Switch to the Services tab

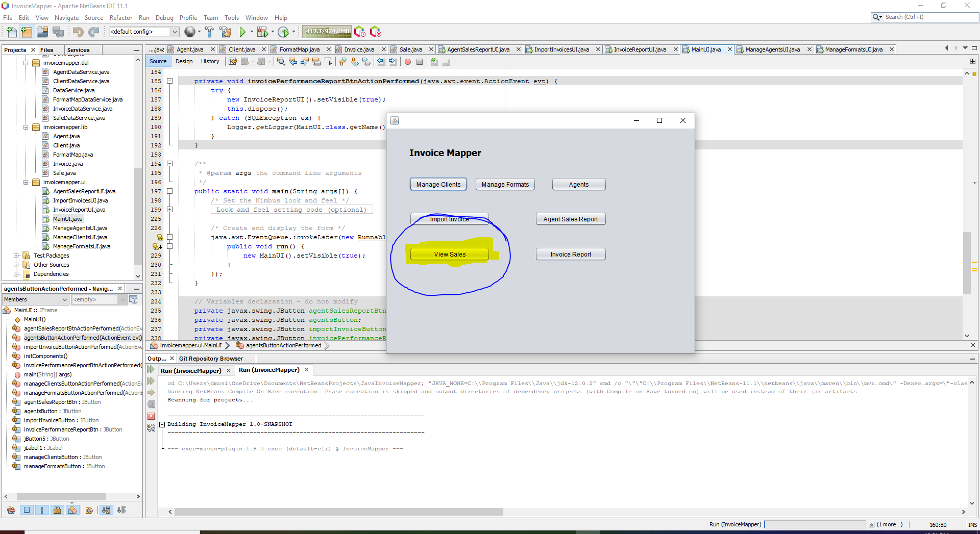pyautogui.click(x=78, y=50)
